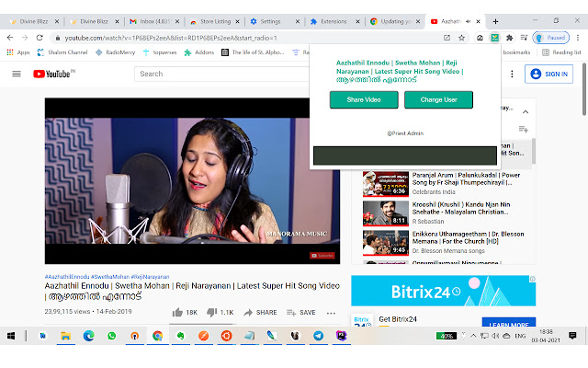Open Evernote from taskbar
This screenshot has width=588, height=368.
point(180,336)
